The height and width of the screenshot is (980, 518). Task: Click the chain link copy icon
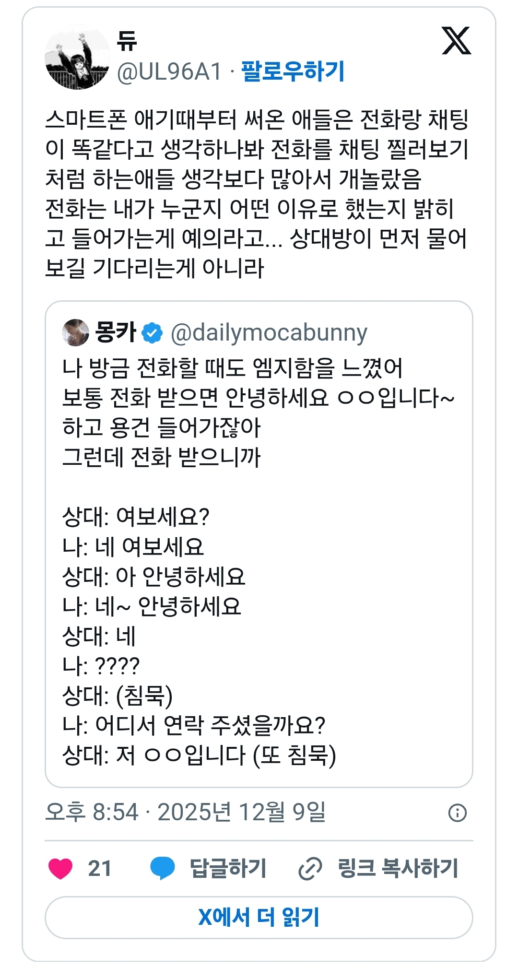click(310, 869)
